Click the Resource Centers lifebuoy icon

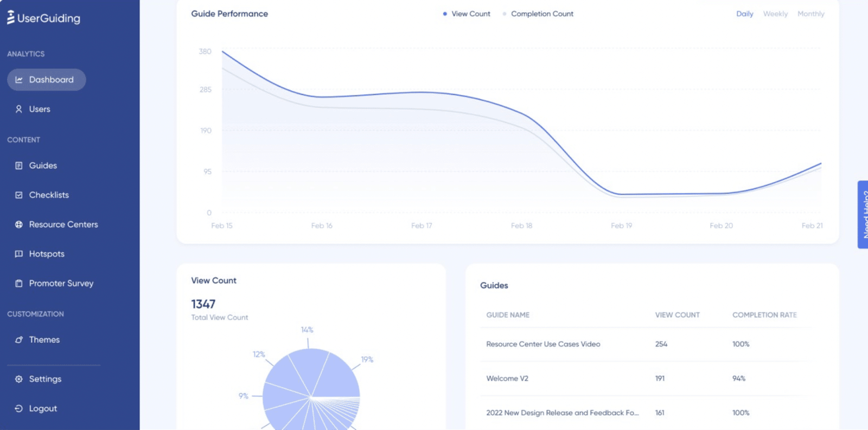coord(19,224)
